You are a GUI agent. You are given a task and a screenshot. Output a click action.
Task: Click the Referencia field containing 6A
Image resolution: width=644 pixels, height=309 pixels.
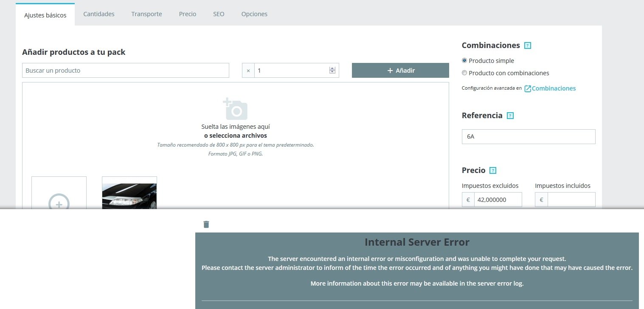529,137
